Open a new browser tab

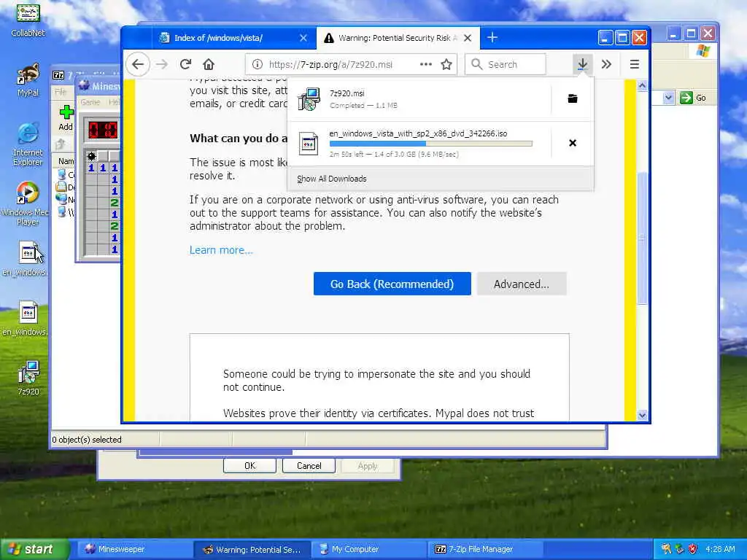click(492, 38)
